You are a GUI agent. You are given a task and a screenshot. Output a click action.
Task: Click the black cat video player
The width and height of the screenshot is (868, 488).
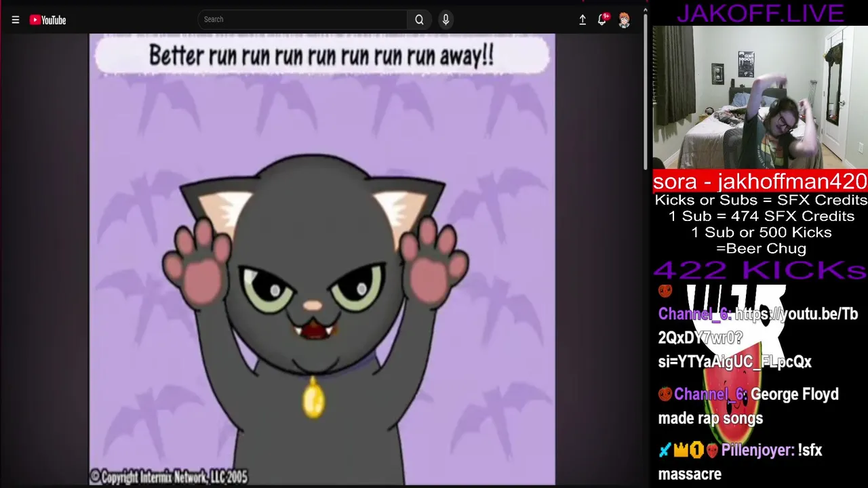(322, 260)
